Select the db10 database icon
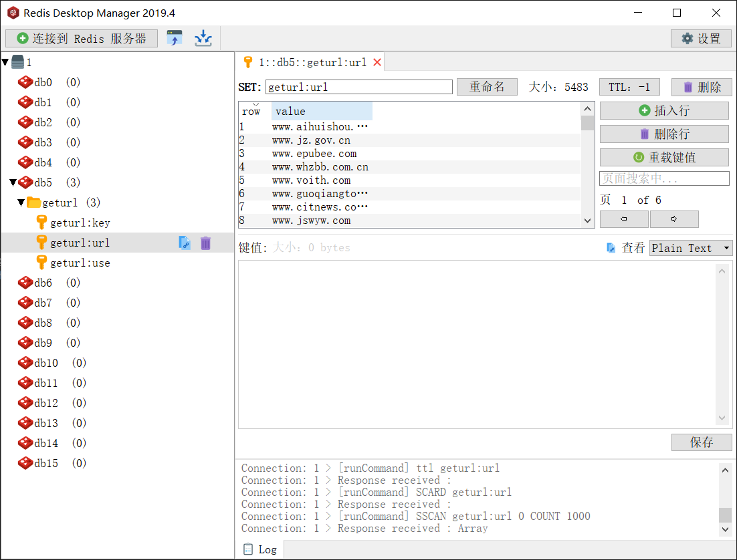This screenshot has width=737, height=560. pyautogui.click(x=25, y=363)
